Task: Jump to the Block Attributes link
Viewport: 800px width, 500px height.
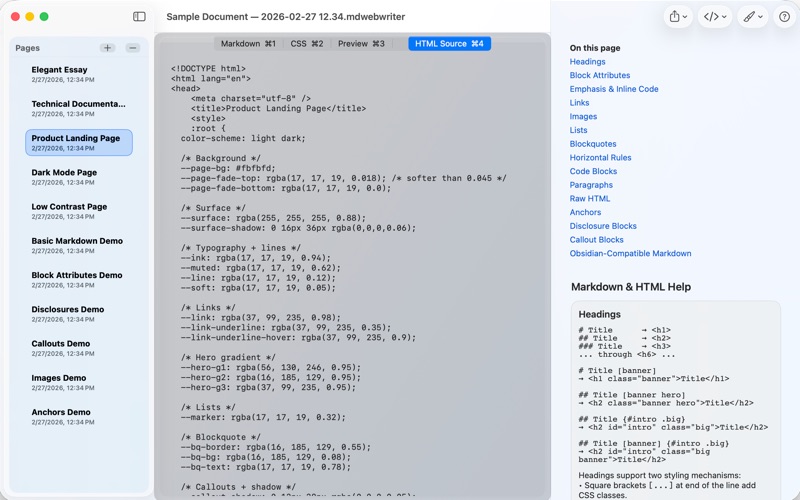Action: [599, 75]
